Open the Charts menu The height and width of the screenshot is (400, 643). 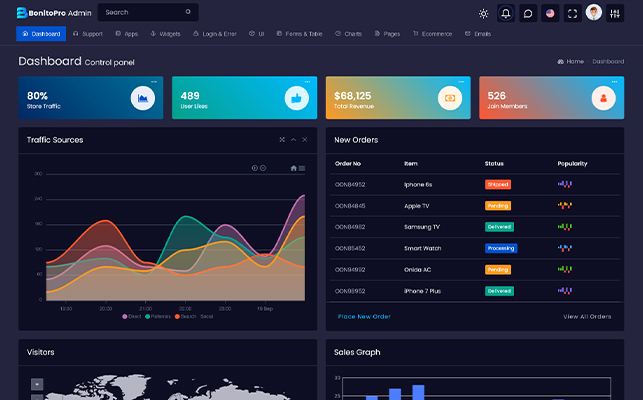pos(349,34)
